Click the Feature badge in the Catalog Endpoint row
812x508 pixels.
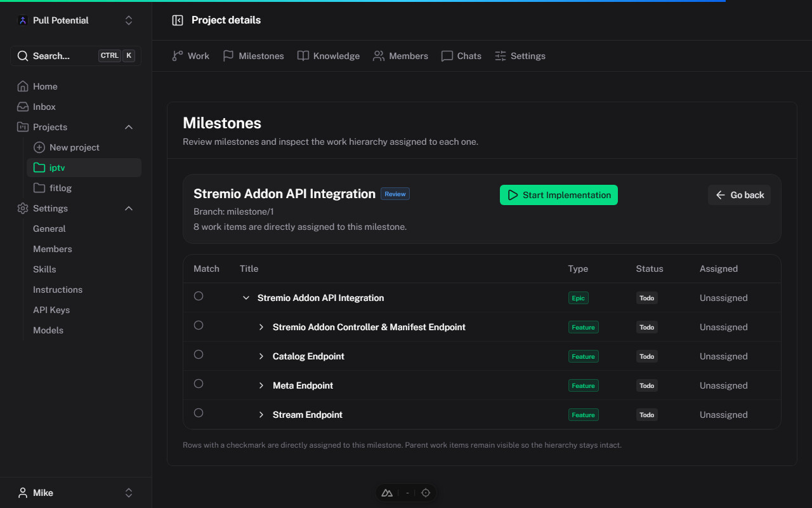[x=584, y=356]
